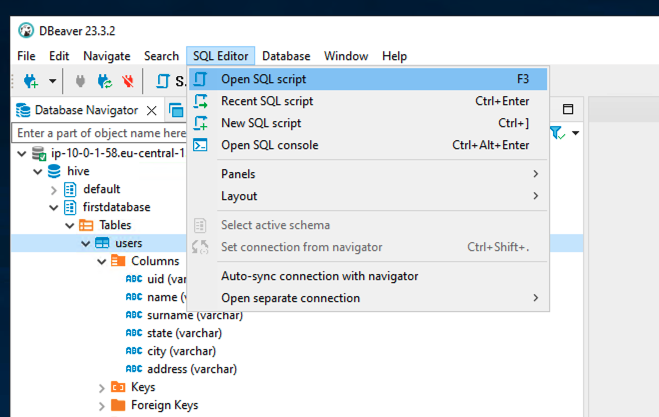
Task: Click the navigator filter funnel icon
Action: [x=557, y=133]
